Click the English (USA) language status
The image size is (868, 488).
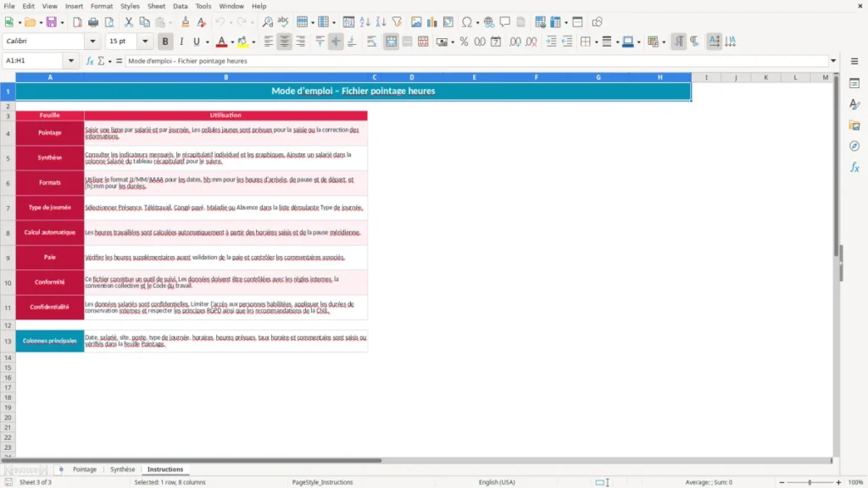click(497, 482)
